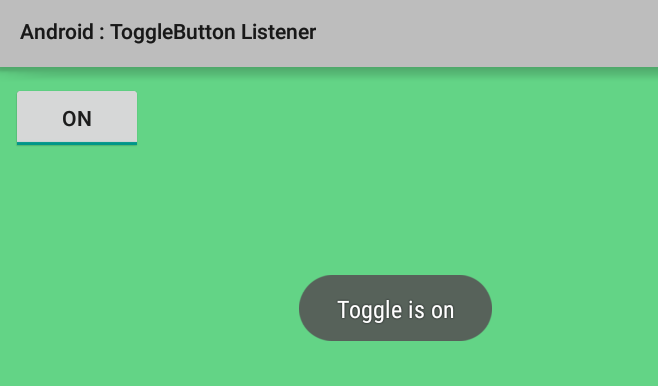The height and width of the screenshot is (386, 658).
Task: Click the rounded toast notification bubble
Action: coord(395,308)
